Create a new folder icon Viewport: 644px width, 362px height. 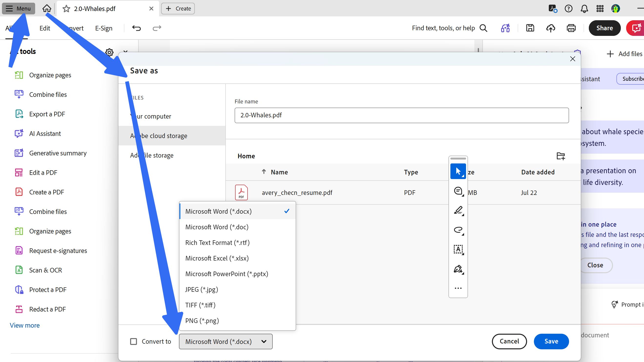561,156
